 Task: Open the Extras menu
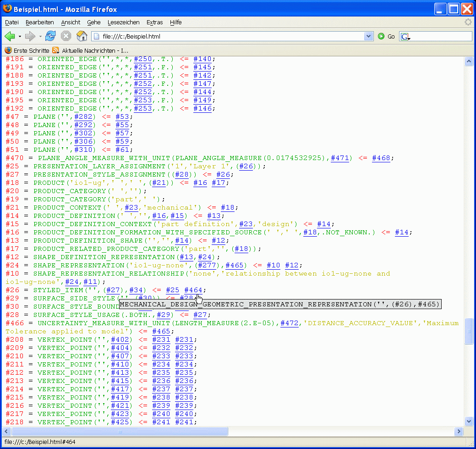pos(155,22)
